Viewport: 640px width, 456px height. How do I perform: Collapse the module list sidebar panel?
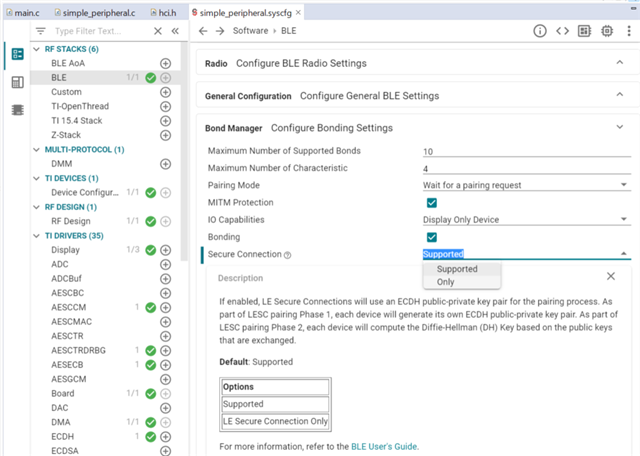point(175,31)
